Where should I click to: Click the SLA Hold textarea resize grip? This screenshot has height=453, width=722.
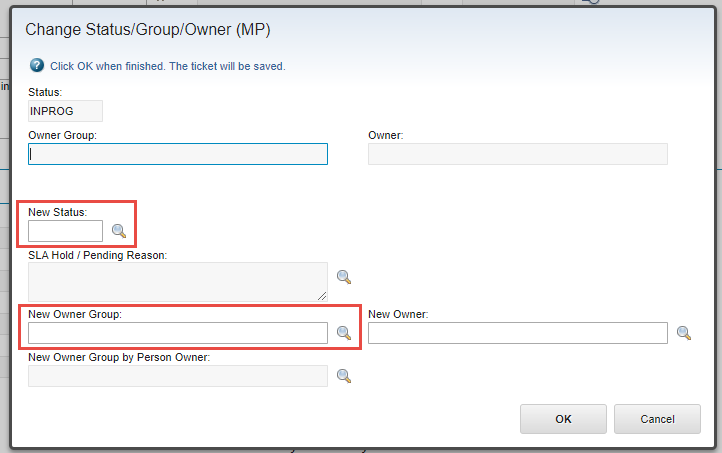(x=322, y=296)
